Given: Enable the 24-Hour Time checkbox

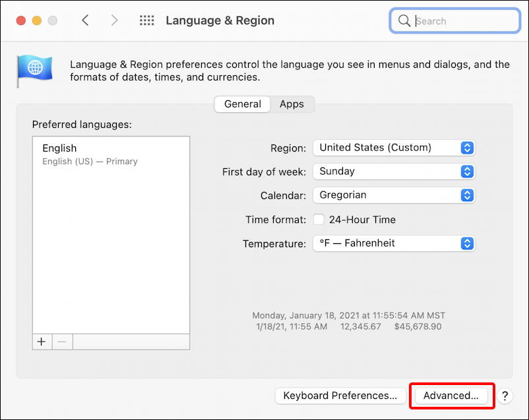Looking at the screenshot, I should point(319,220).
